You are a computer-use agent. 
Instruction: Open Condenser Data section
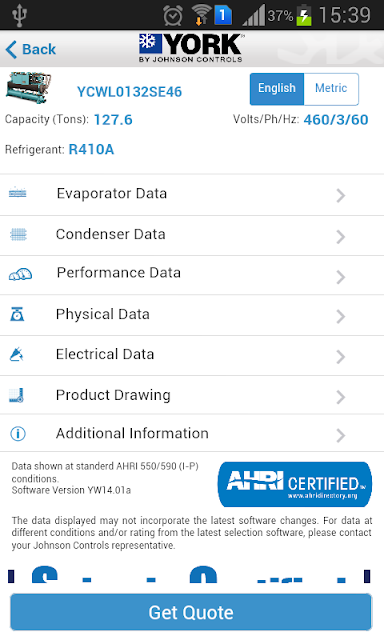(x=192, y=236)
